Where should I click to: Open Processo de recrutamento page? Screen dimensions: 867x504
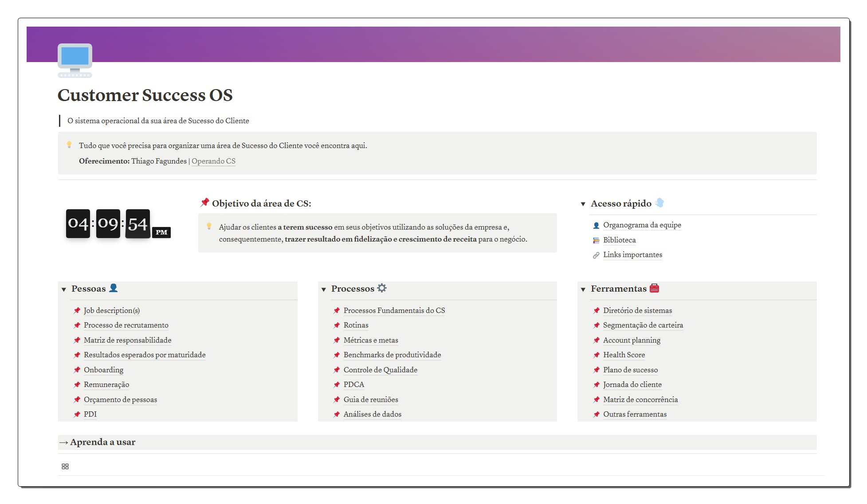tap(126, 325)
